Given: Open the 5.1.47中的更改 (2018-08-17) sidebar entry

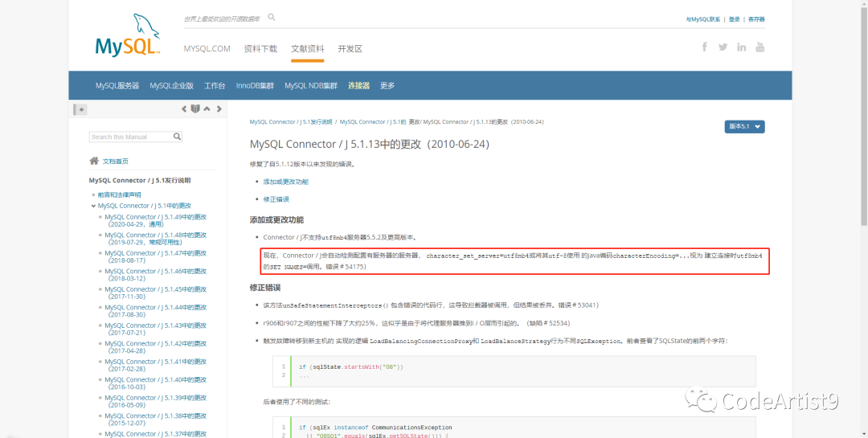Looking at the screenshot, I should [156, 256].
